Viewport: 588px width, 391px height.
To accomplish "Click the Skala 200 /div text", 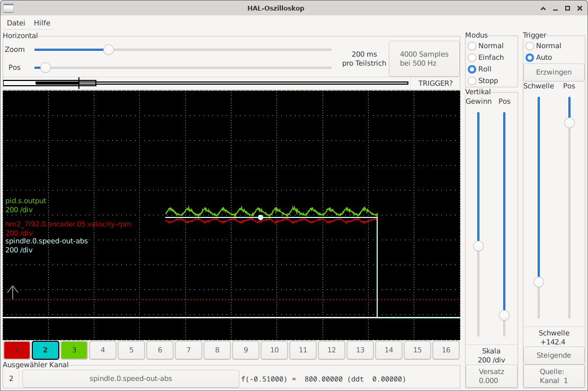I will tap(491, 356).
